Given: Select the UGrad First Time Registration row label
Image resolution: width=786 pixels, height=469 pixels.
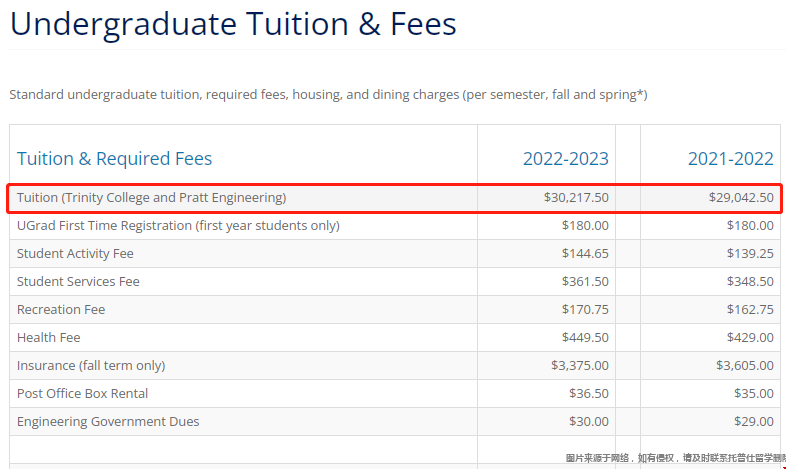Looking at the screenshot, I should [178, 225].
